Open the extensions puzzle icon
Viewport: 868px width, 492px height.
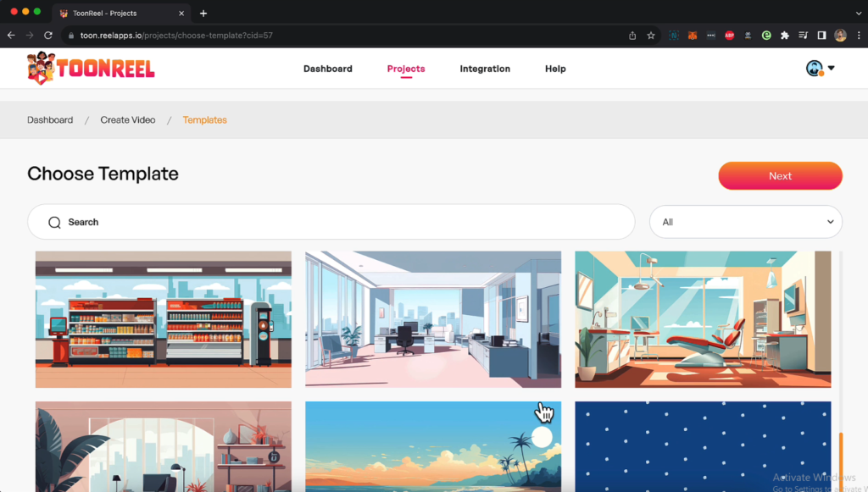(x=784, y=36)
